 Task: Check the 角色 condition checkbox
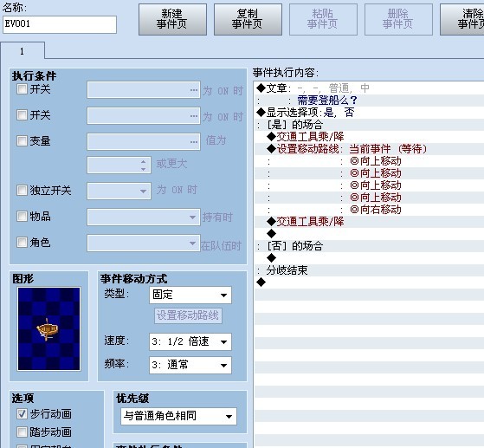coord(22,242)
